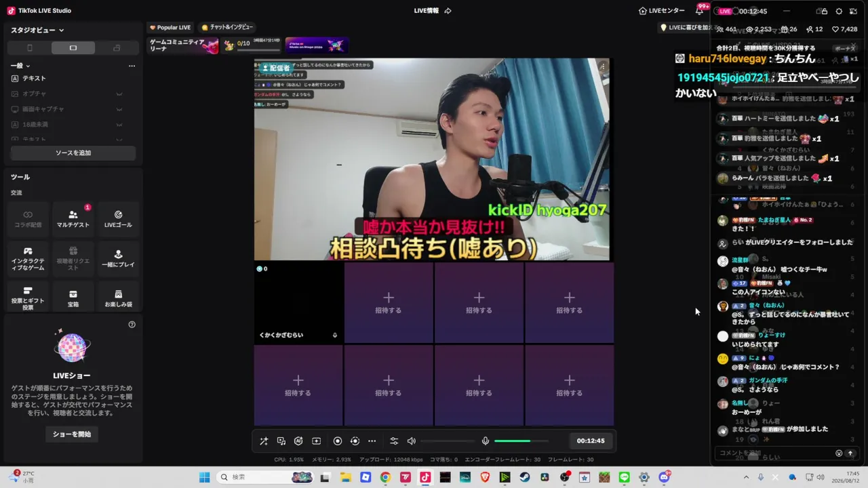Click the 0/10 mission progress
The height and width of the screenshot is (488, 868).
pos(252,45)
